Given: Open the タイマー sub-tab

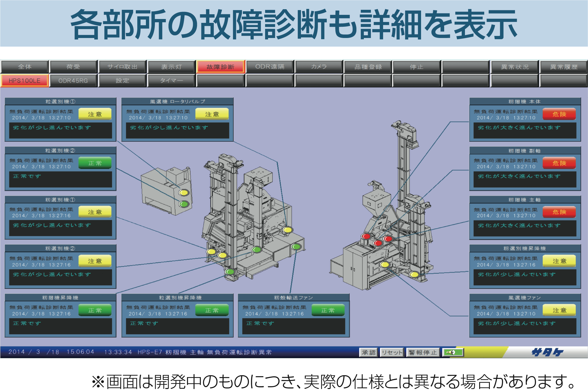Looking at the screenshot, I should pos(171,80).
